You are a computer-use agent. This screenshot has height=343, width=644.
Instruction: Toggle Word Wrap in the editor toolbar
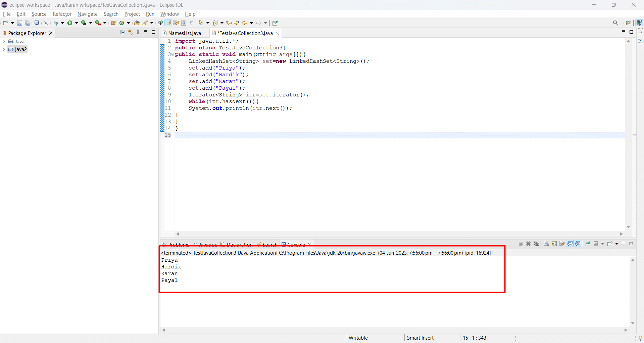coord(176,23)
